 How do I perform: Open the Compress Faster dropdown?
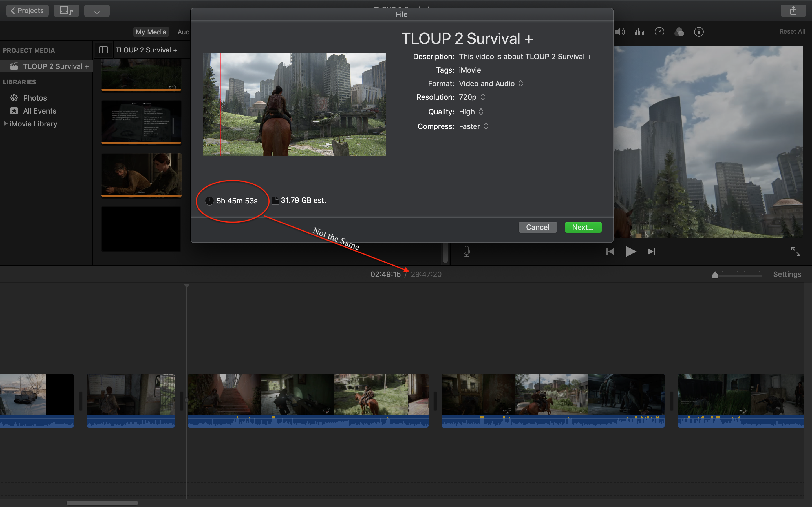[473, 126]
